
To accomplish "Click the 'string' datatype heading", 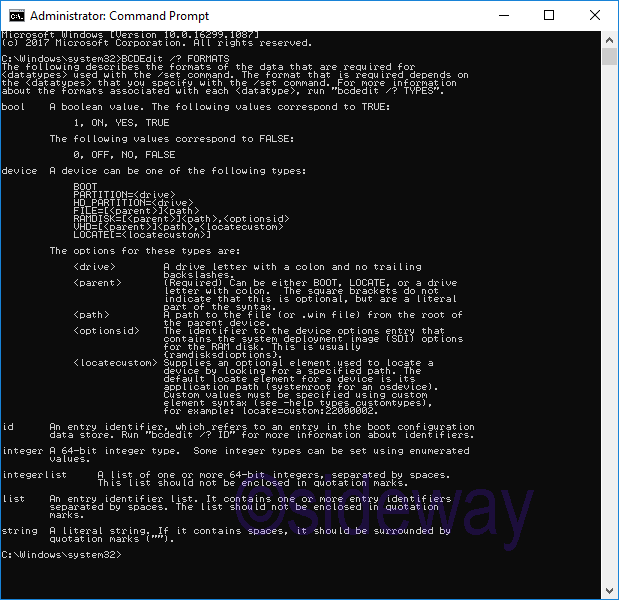I will pos(19,531).
